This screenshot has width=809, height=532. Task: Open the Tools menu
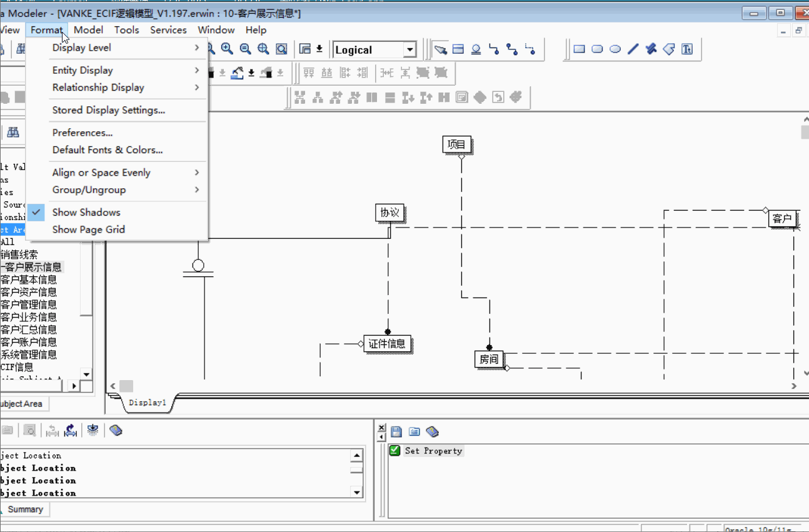click(127, 30)
